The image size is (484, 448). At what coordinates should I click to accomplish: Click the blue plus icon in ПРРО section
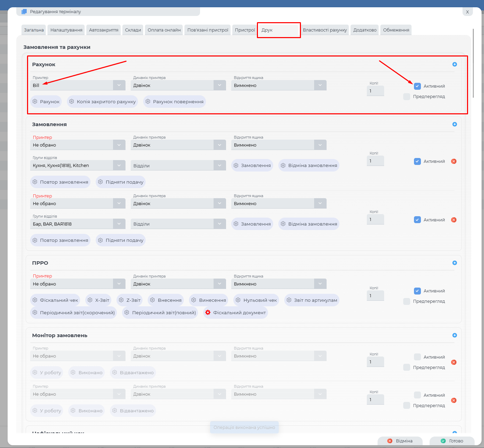(455, 263)
